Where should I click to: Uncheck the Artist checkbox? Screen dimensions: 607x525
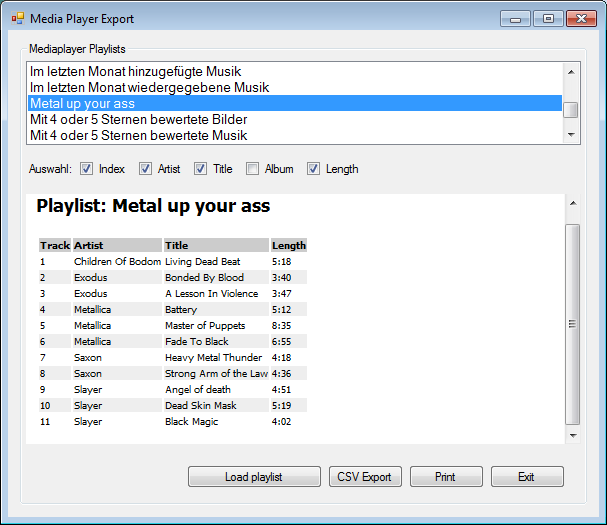point(145,169)
